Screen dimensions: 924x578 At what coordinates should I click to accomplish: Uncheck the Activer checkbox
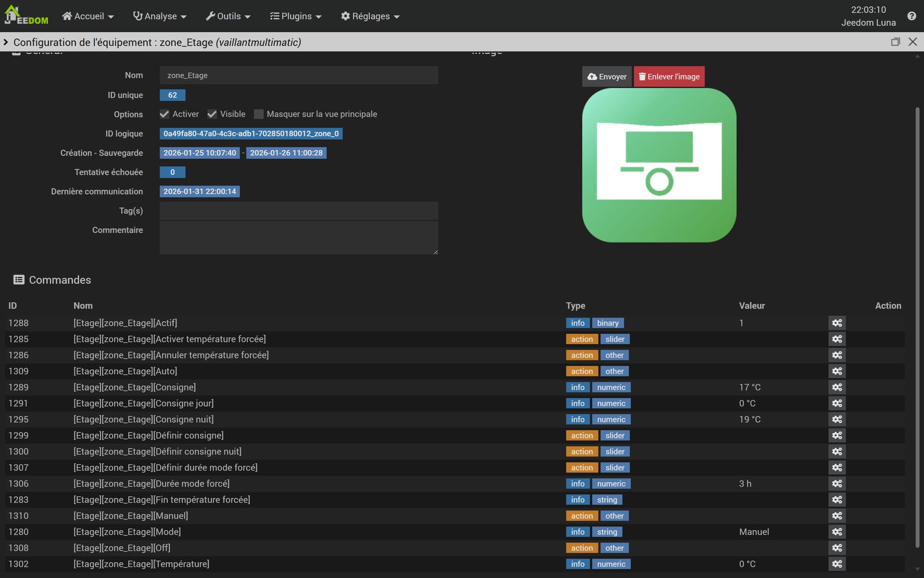pos(165,114)
